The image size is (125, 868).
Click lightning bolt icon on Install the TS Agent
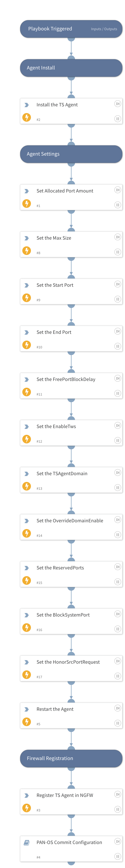27,117
